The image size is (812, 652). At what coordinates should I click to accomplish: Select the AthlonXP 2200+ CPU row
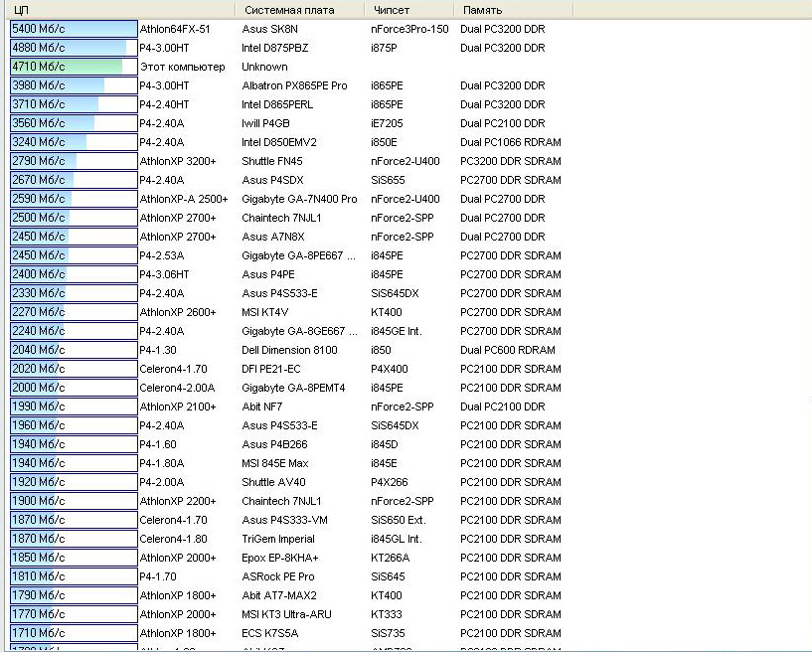[x=178, y=501]
